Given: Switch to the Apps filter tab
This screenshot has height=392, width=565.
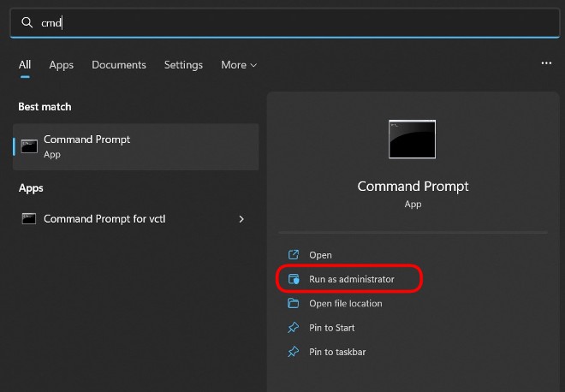Looking at the screenshot, I should [62, 65].
